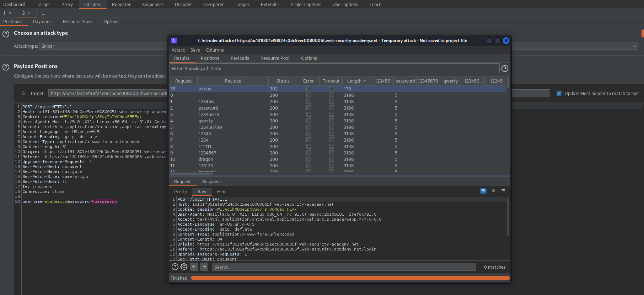Sort by the 123456 grep column header
This screenshot has height=295, width=644.
tap(382, 81)
